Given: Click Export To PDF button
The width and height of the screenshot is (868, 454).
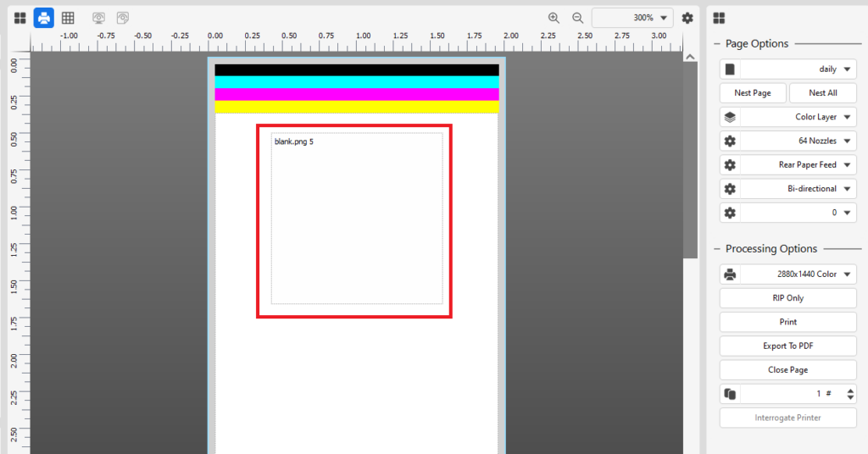Looking at the screenshot, I should click(787, 346).
